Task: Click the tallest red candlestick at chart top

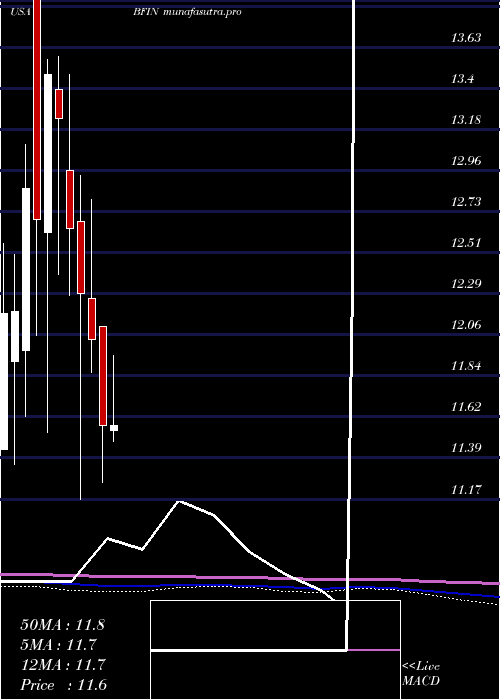Action: point(37,110)
